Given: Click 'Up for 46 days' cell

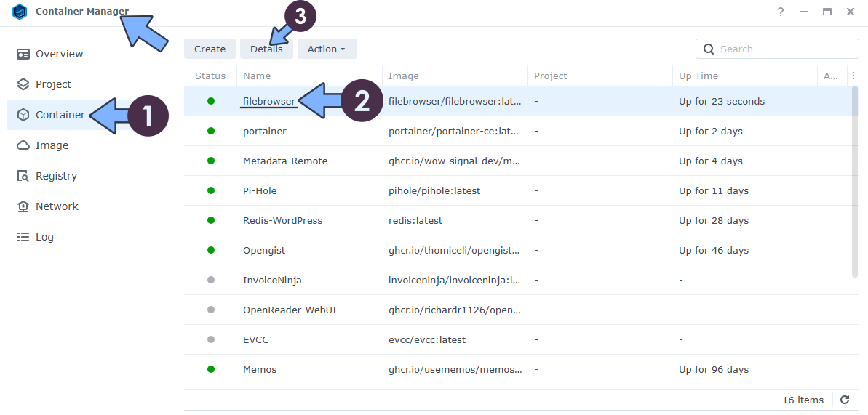Looking at the screenshot, I should coord(714,250).
